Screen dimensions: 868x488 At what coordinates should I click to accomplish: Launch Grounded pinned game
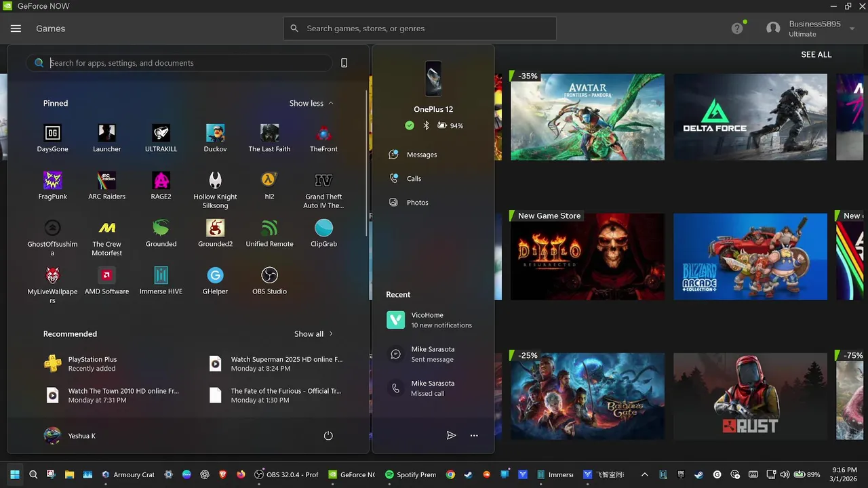pos(161,233)
